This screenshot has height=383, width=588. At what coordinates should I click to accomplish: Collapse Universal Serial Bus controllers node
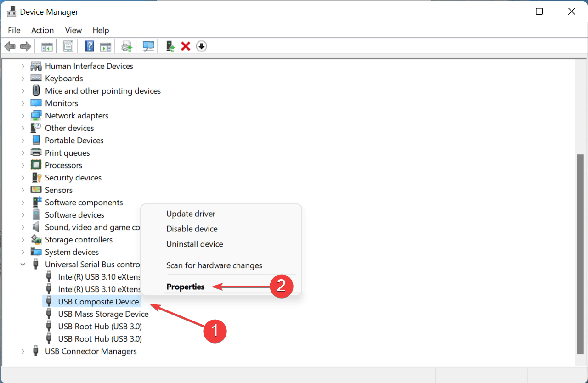click(x=23, y=265)
